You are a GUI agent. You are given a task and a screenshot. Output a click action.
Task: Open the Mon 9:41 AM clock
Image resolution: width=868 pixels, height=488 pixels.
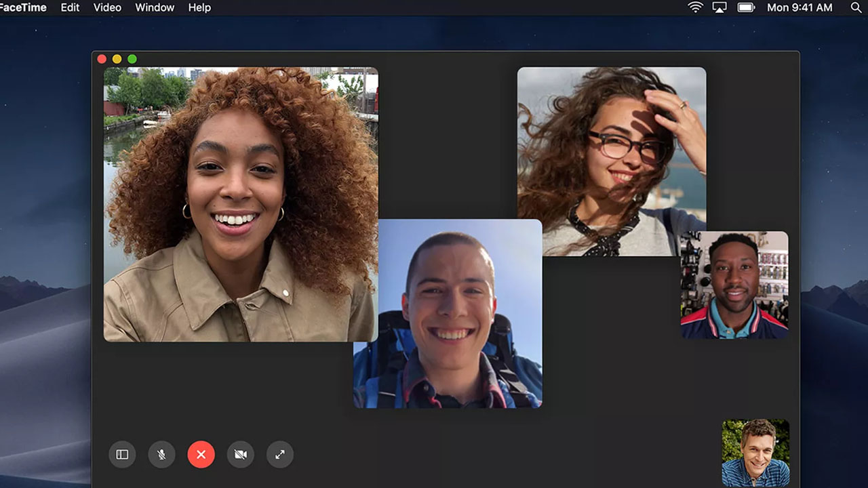point(800,7)
